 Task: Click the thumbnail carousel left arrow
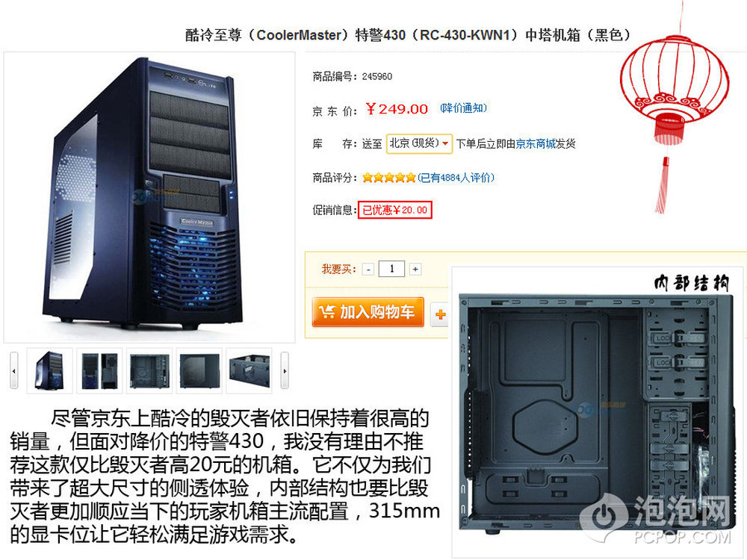14,370
